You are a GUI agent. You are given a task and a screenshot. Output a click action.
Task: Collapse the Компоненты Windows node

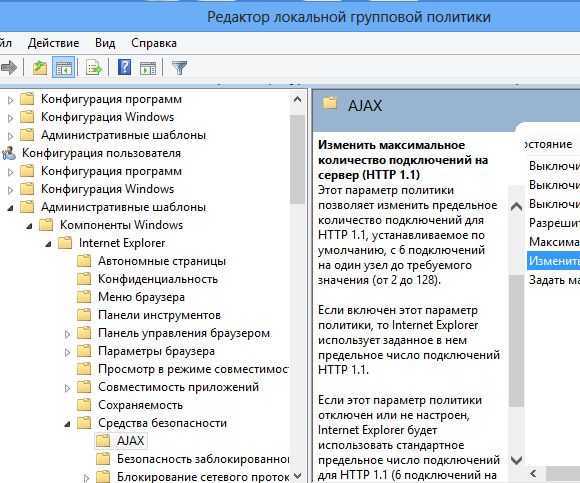pos(30,226)
